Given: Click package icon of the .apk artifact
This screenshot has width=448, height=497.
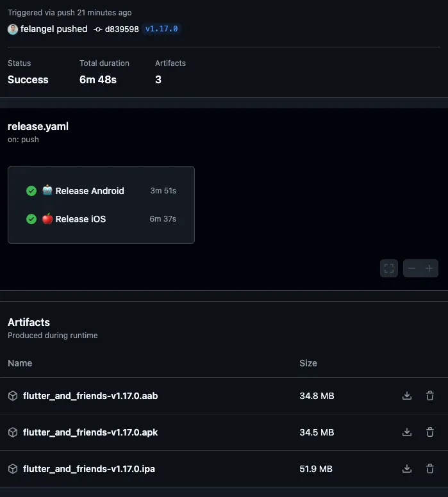Looking at the screenshot, I should 13,432.
